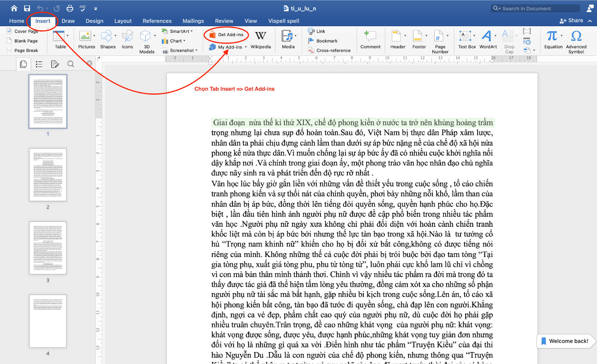Expand the Equation dropdown arrow
Image resolution: width=597 pixels, height=364 pixels.
click(562, 36)
